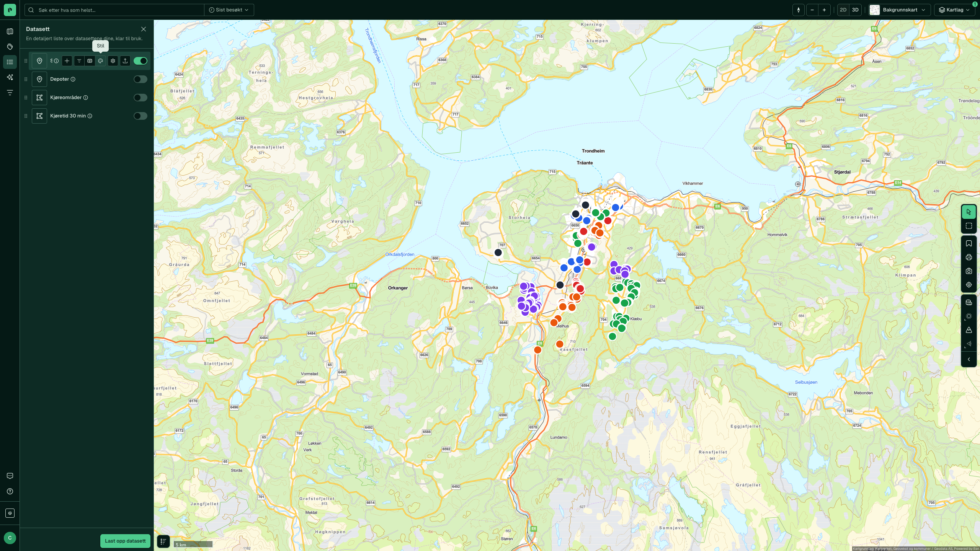The height and width of the screenshot is (551, 980).
Task: Take a map screenshot with the camera icon
Action: point(969,271)
